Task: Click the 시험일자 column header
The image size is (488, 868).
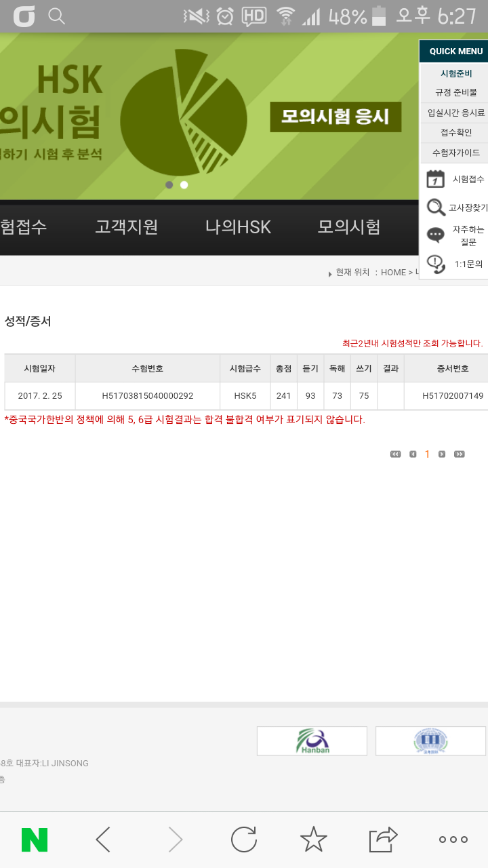Action: pyautogui.click(x=40, y=369)
